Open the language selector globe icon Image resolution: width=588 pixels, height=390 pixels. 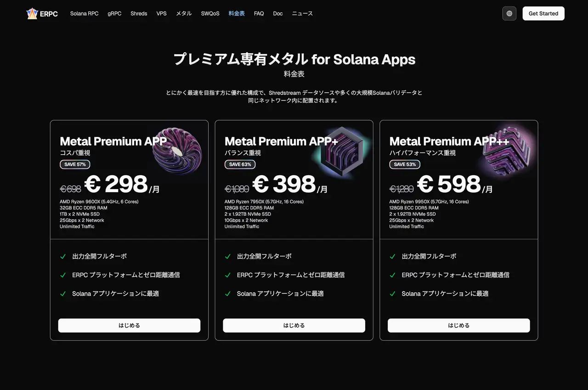pos(509,13)
